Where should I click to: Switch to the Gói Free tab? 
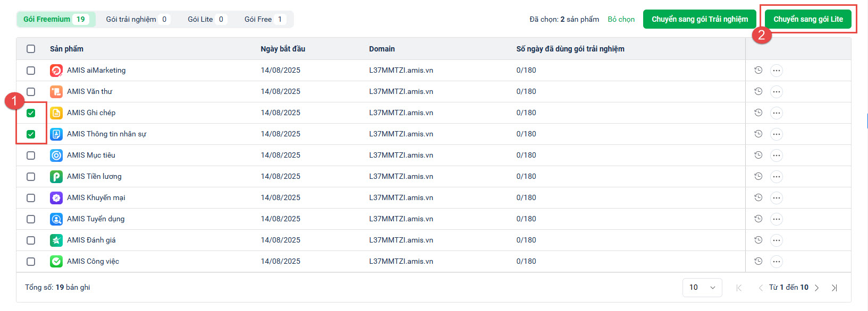tap(264, 20)
